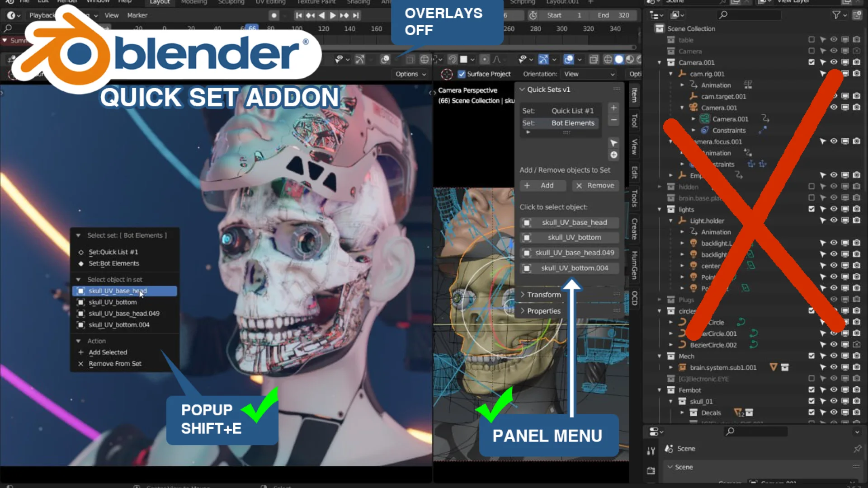Uncheck Fembot collection checkbox

click(811, 390)
